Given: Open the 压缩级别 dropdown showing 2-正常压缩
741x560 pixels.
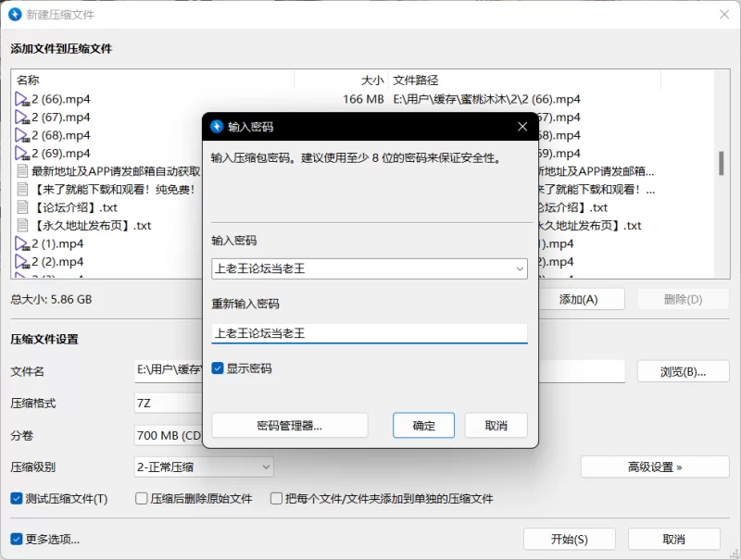Looking at the screenshot, I should [204, 467].
